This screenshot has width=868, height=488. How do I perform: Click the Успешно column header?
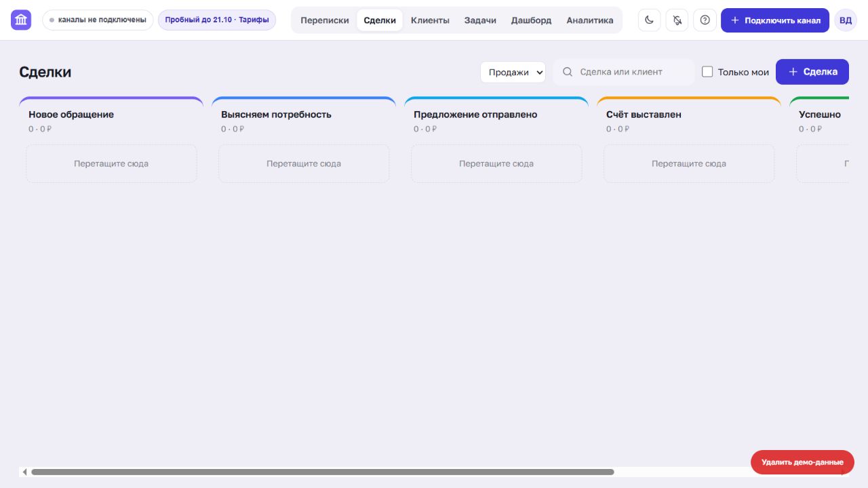[x=820, y=115]
